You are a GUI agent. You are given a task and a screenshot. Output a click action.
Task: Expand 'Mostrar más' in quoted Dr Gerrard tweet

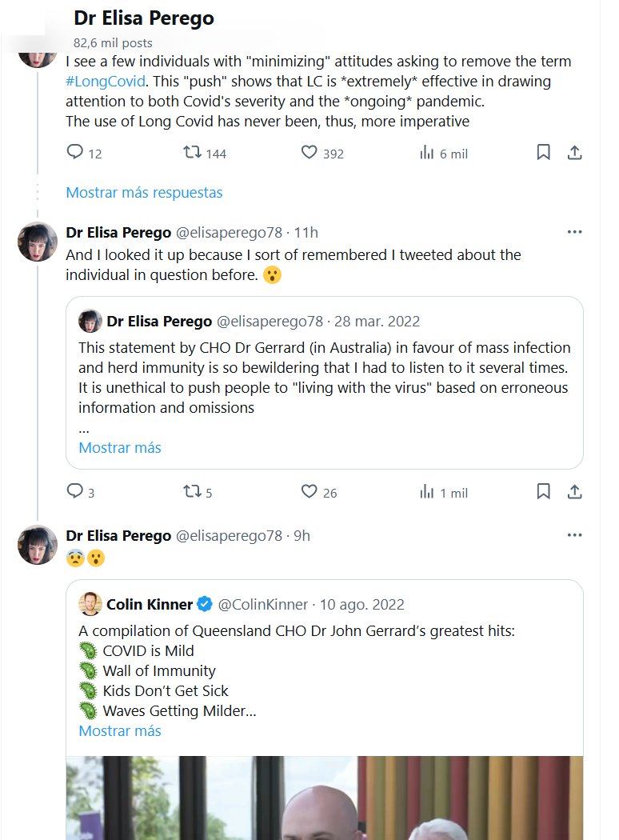tap(120, 447)
